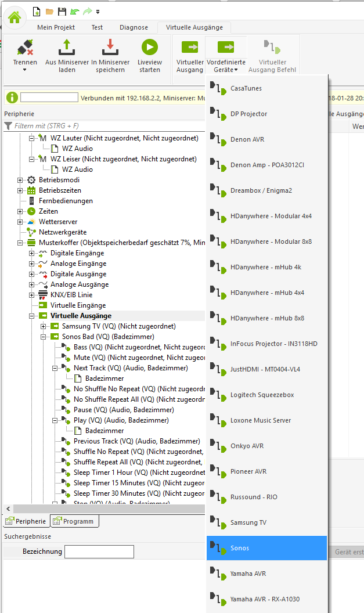The height and width of the screenshot is (613, 364).
Task: Select Fernbedienungen in the tree
Action: click(x=66, y=201)
